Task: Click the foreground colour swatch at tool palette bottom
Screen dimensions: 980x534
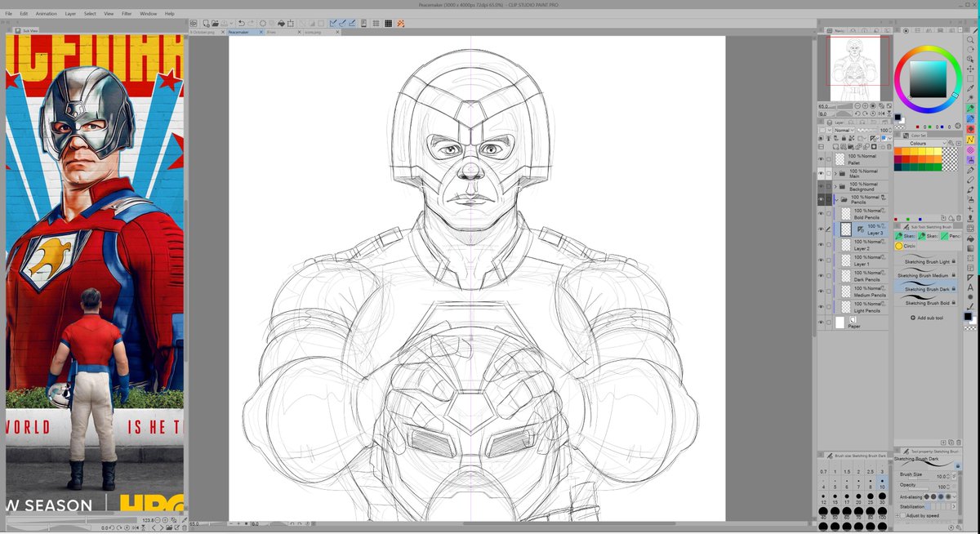Action: pyautogui.click(x=969, y=315)
